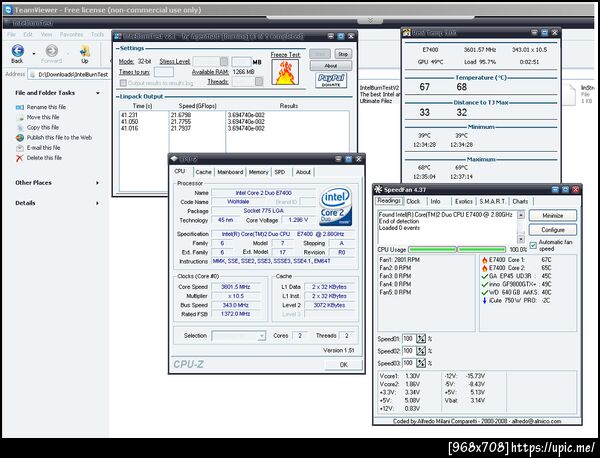
Task: Click the blue down arrow beside iCute 750W
Action: coord(484,301)
